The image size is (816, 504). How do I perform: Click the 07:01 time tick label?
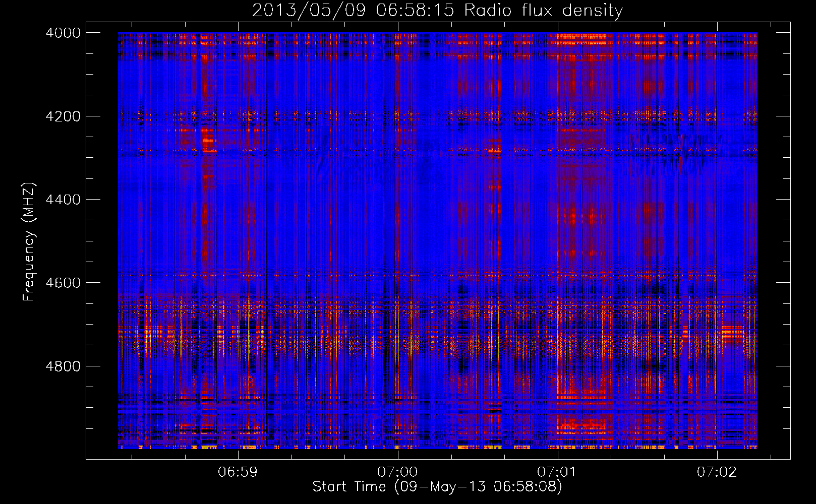click(557, 472)
